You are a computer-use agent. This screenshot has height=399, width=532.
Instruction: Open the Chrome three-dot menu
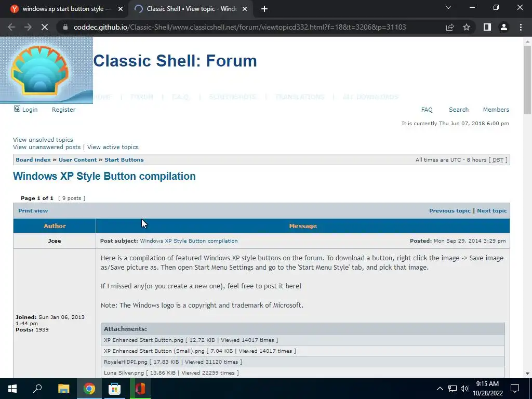click(521, 27)
